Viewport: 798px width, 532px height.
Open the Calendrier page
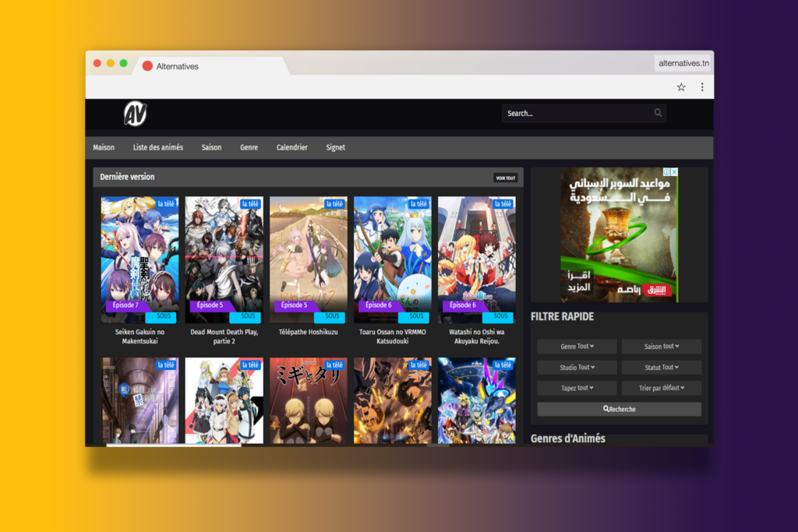[x=291, y=147]
